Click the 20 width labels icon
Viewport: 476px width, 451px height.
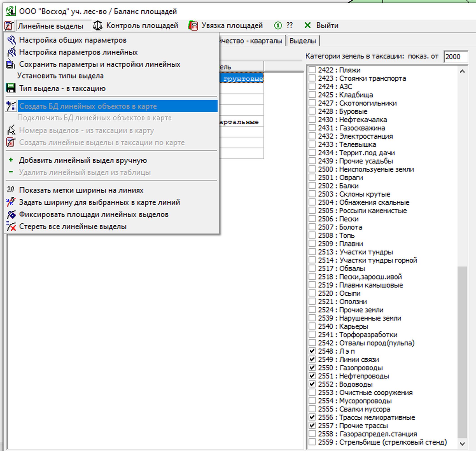(11, 189)
